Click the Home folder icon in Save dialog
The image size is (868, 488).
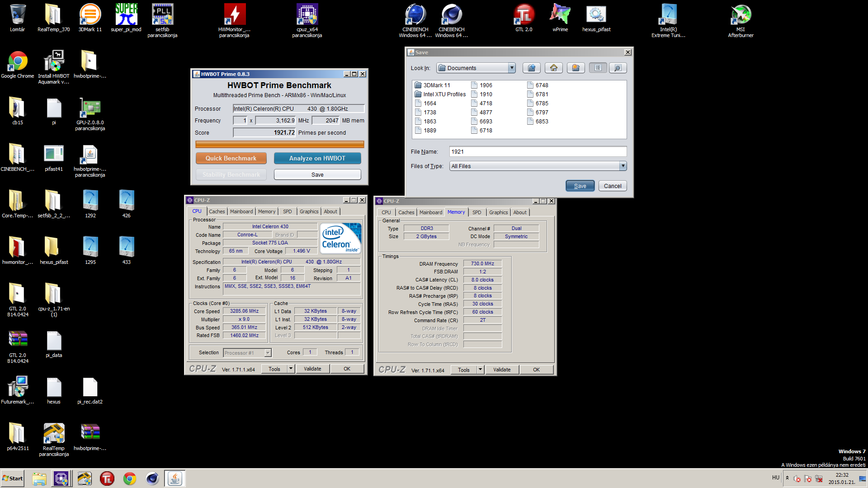554,68
